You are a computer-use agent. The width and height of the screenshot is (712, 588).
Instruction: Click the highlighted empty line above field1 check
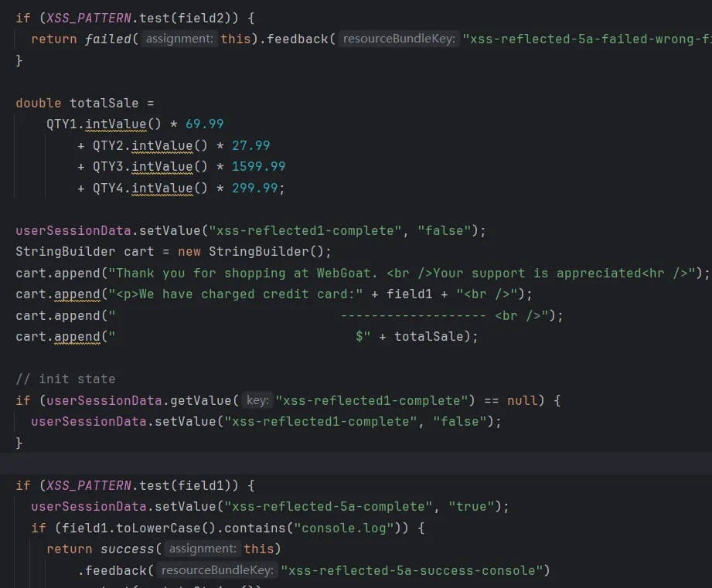(x=356, y=464)
